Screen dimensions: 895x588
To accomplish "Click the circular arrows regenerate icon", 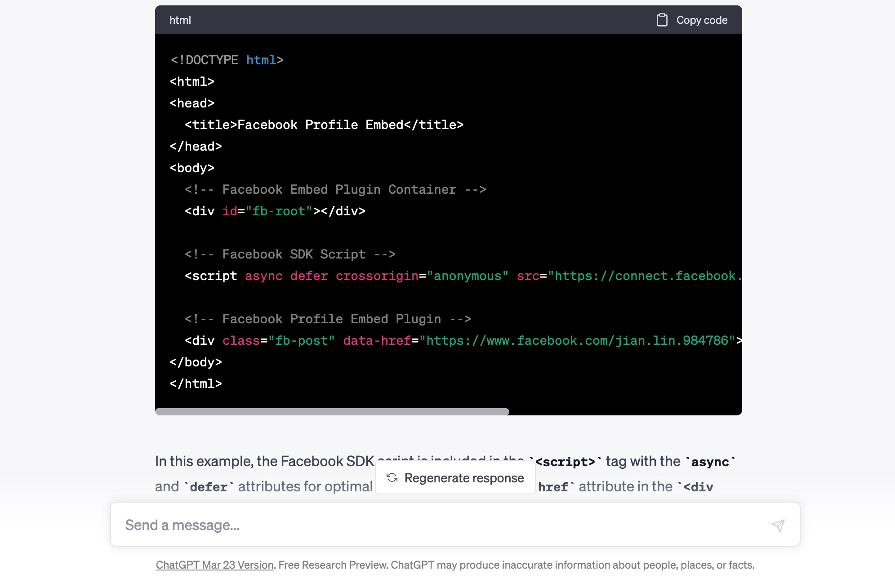I will [x=392, y=478].
